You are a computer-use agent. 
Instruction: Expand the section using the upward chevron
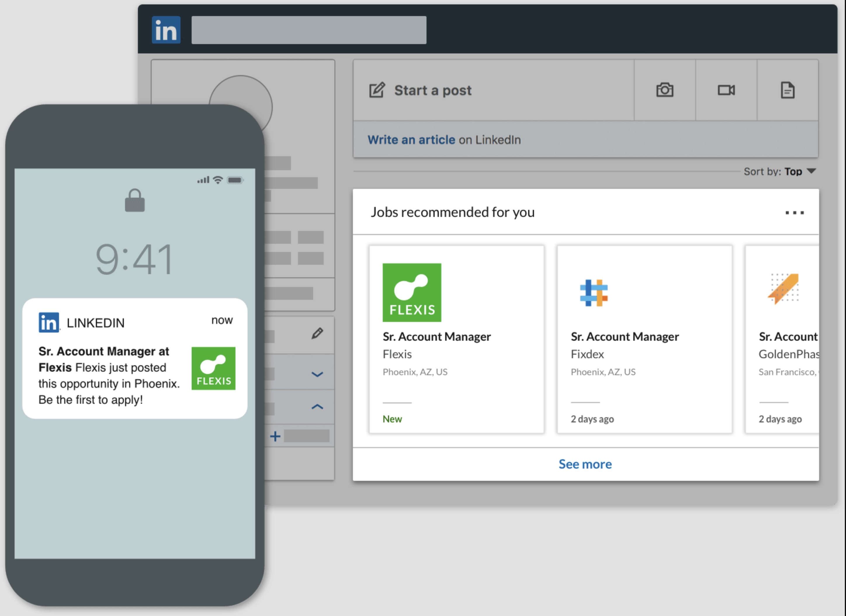tap(318, 406)
